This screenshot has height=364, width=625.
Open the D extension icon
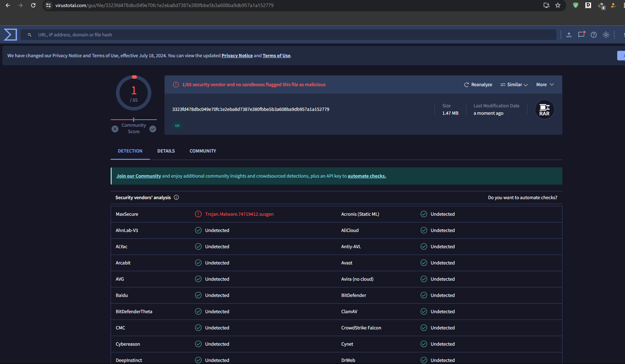pos(588,5)
